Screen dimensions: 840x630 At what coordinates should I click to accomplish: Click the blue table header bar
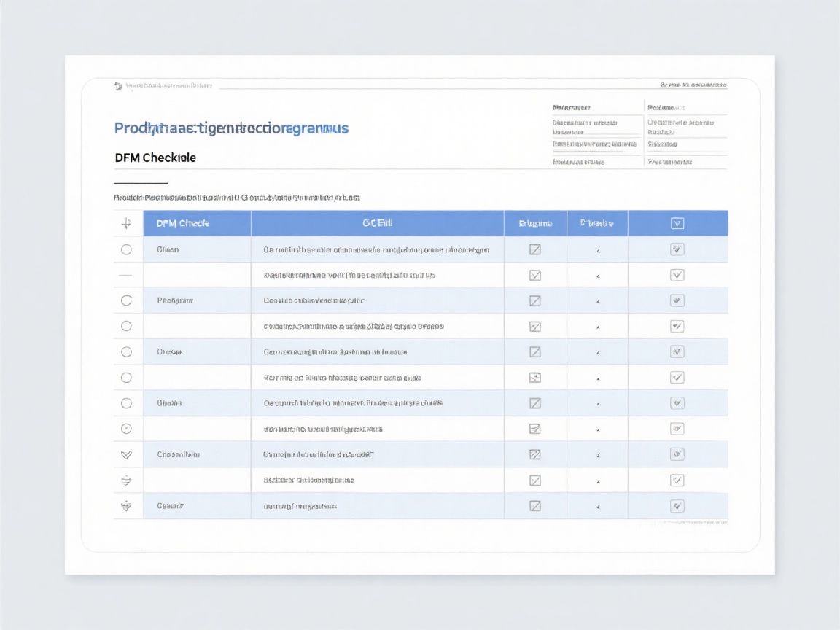pos(420,223)
